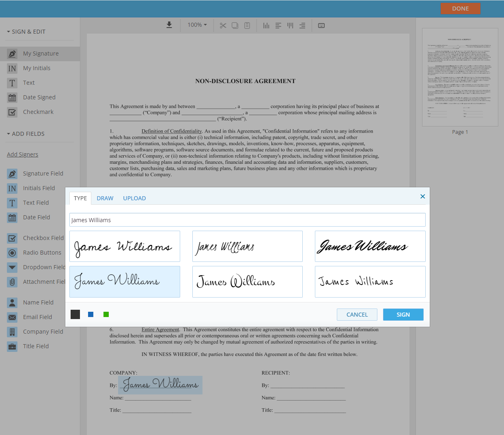Switch to the DRAW tab
This screenshot has height=435, width=504.
[105, 198]
